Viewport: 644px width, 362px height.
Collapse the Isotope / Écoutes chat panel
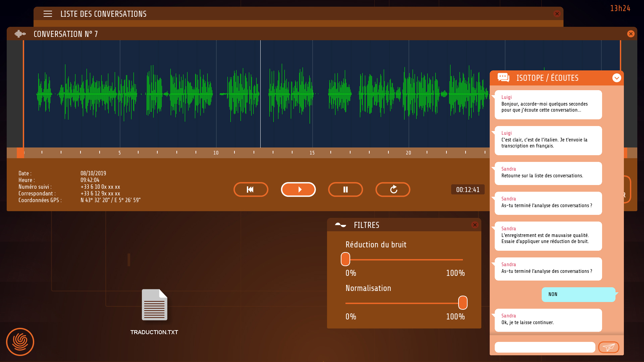(x=616, y=78)
